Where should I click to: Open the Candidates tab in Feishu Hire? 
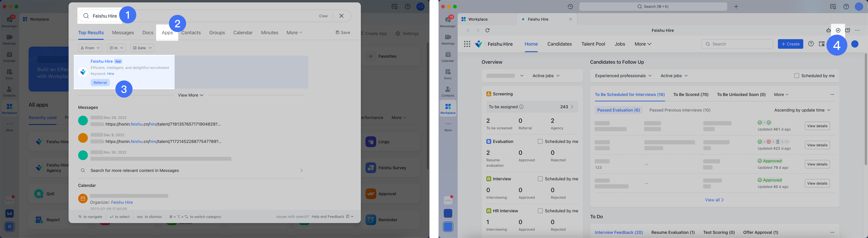[x=559, y=44]
